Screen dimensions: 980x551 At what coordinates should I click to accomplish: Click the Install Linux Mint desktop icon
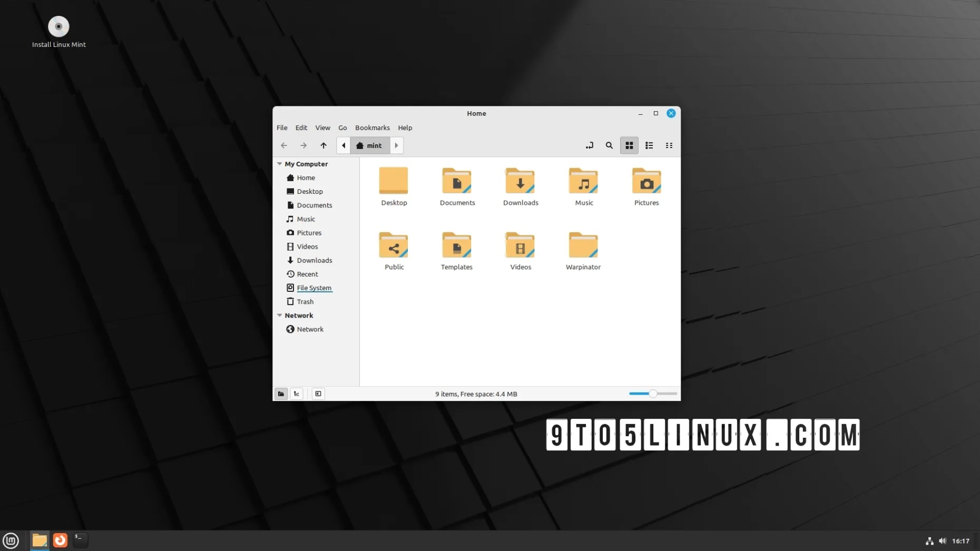[x=58, y=32]
